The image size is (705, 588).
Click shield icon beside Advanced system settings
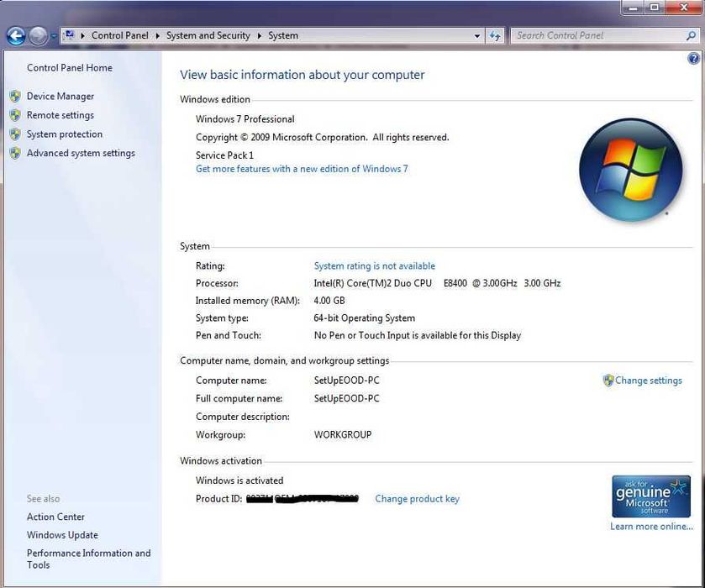click(15, 153)
